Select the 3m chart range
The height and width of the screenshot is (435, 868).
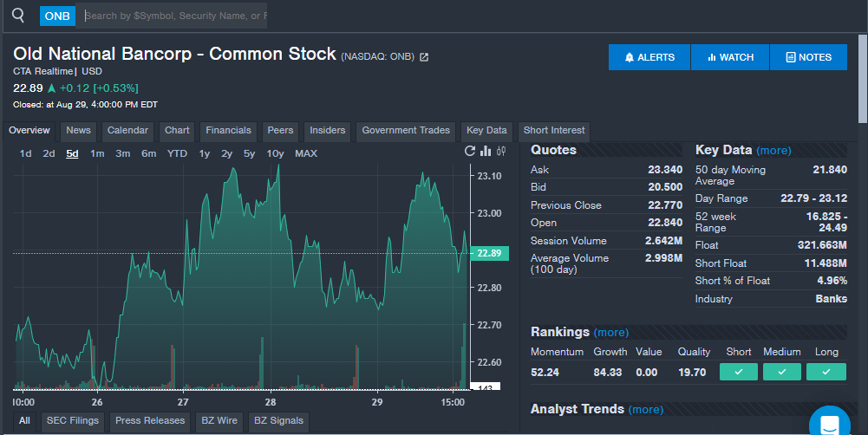pos(123,154)
